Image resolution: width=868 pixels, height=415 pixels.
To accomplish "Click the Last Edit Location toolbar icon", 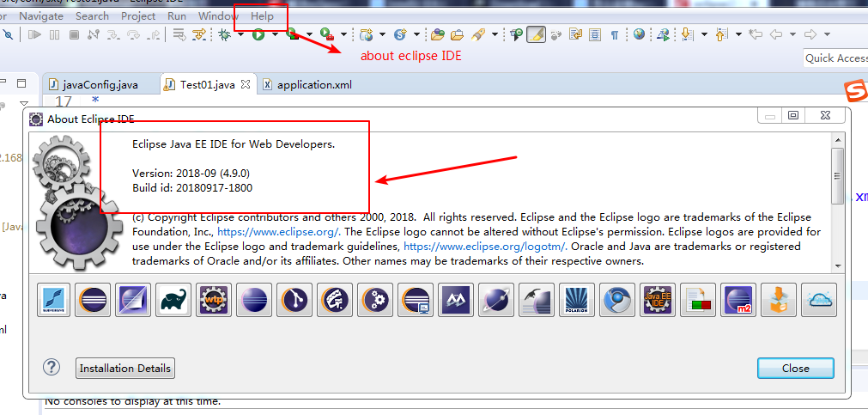I will (x=755, y=35).
